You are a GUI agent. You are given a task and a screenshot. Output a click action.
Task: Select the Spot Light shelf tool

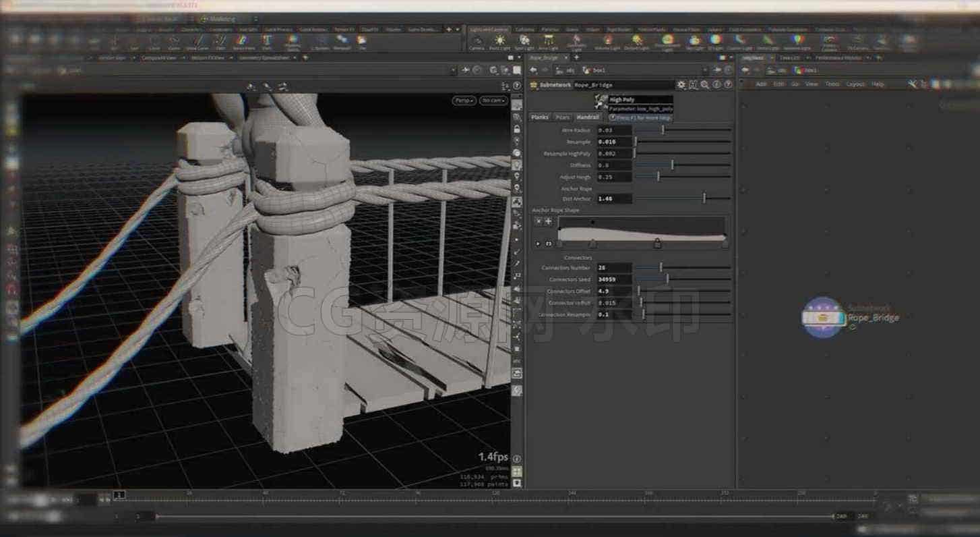[524, 42]
